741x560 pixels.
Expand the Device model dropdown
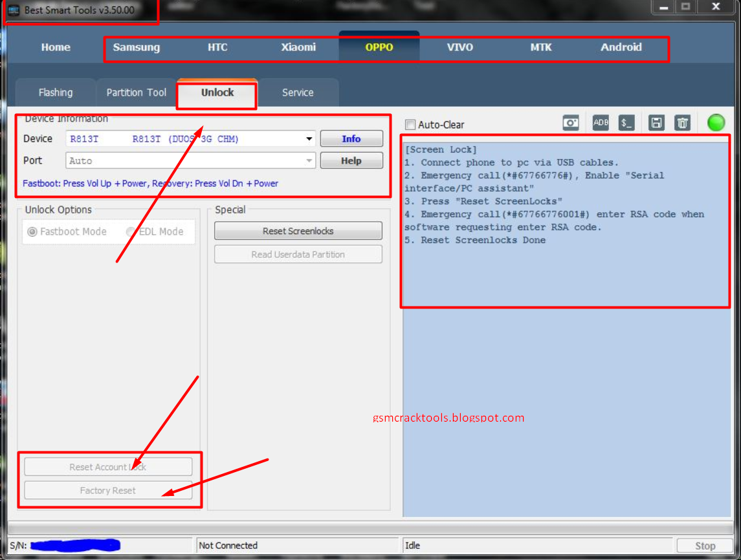[309, 139]
